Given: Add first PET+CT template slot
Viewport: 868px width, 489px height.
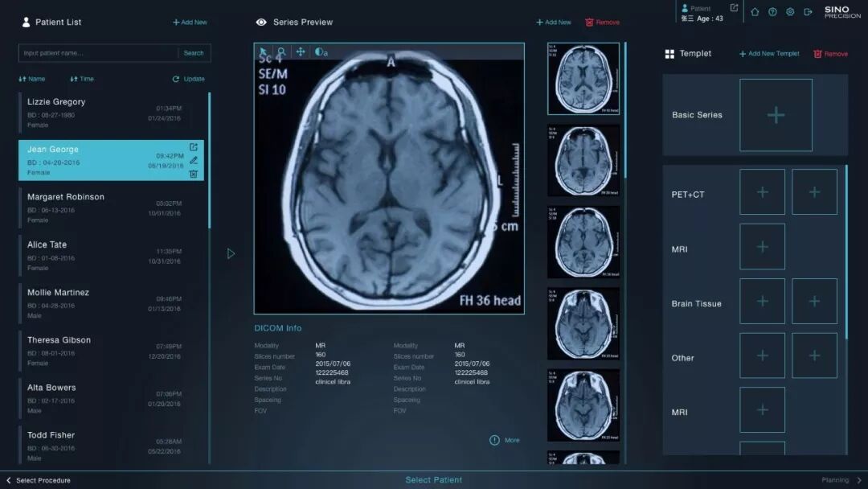Looking at the screenshot, I should (762, 192).
